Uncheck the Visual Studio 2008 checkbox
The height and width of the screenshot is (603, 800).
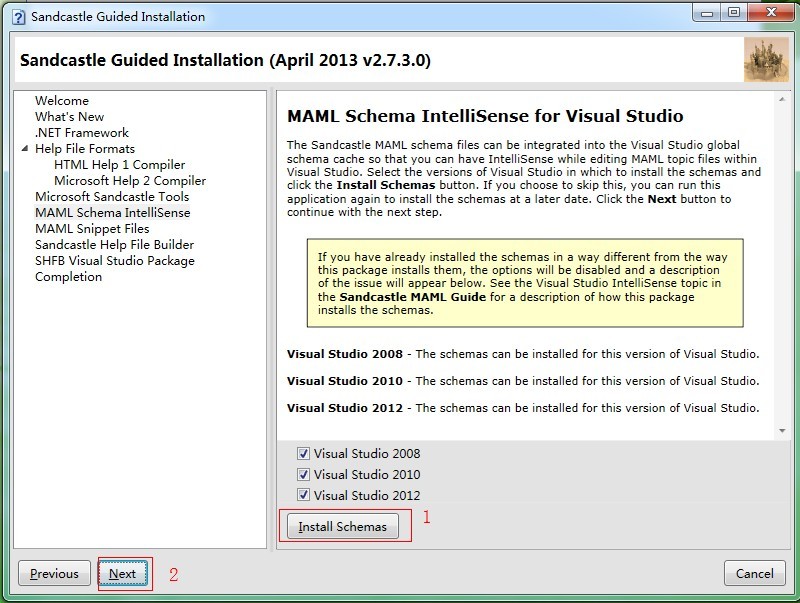(x=304, y=454)
